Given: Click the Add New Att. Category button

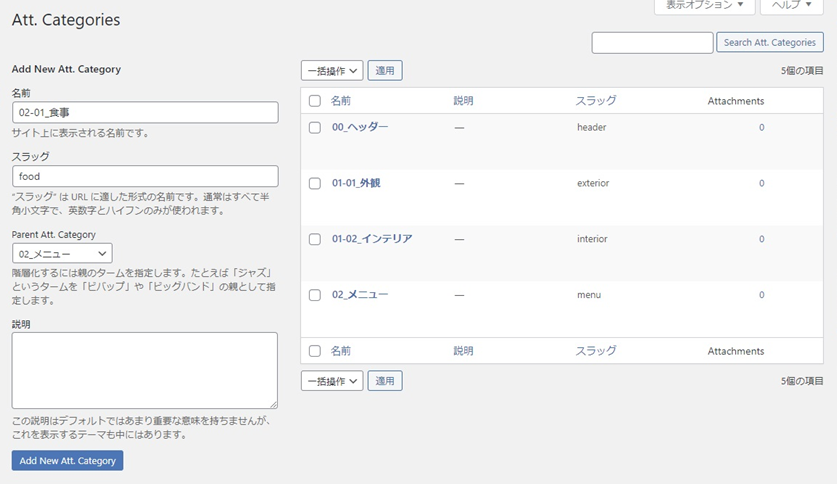Looking at the screenshot, I should point(68,461).
